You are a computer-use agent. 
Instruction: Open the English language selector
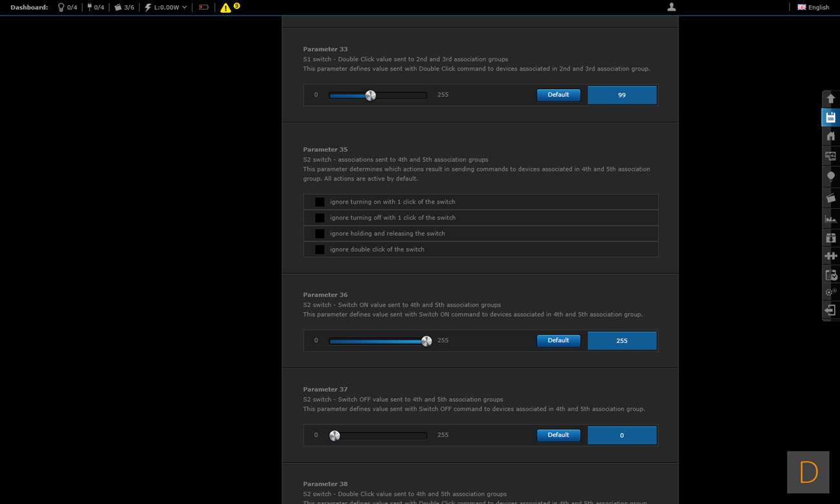813,8
